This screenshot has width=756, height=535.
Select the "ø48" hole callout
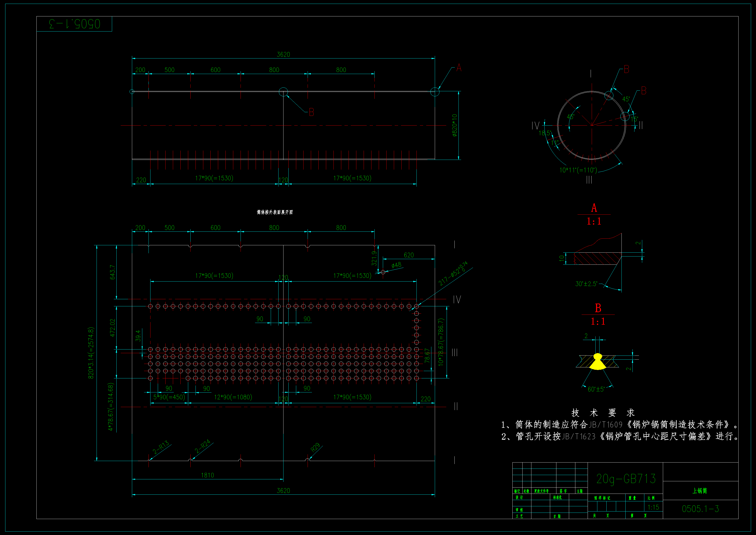click(396, 265)
